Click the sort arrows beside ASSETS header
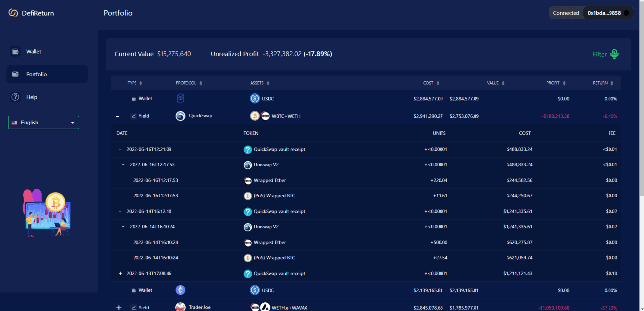Viewport: 644px width, 311px height. point(268,83)
